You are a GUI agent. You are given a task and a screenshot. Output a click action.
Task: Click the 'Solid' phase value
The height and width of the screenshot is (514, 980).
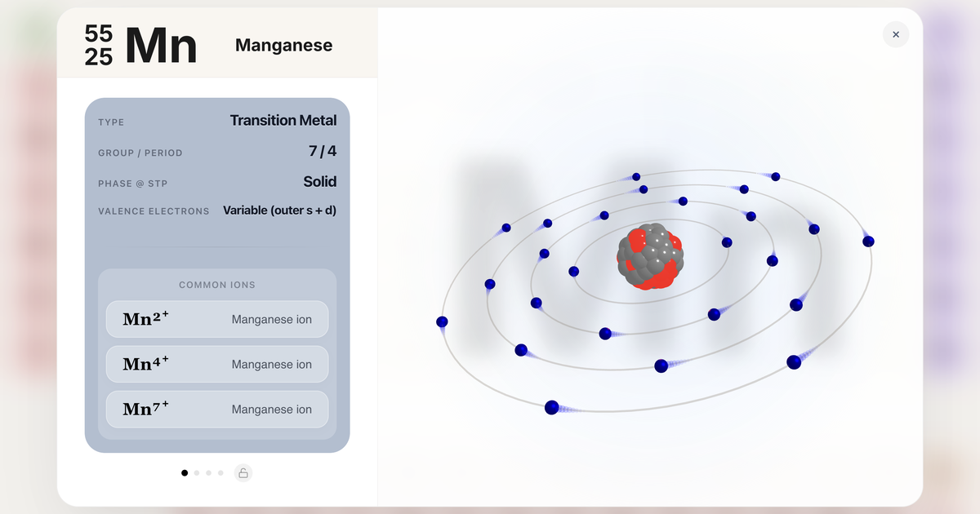click(x=320, y=181)
